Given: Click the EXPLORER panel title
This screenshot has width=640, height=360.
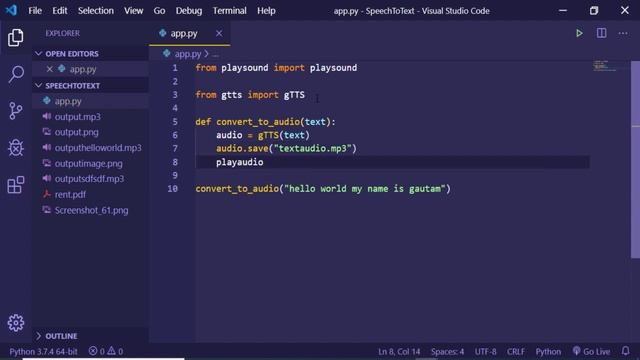Looking at the screenshot, I should click(62, 33).
